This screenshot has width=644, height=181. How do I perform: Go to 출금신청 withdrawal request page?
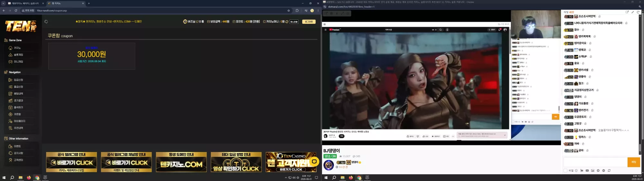(18, 87)
